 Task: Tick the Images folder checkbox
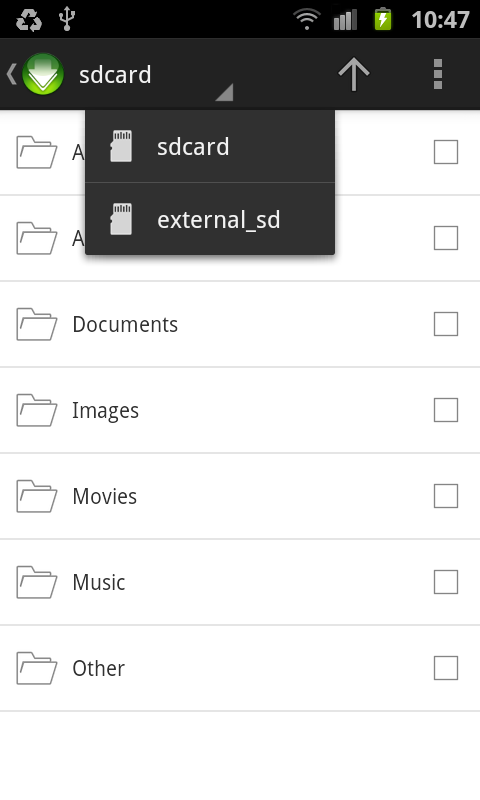click(446, 410)
